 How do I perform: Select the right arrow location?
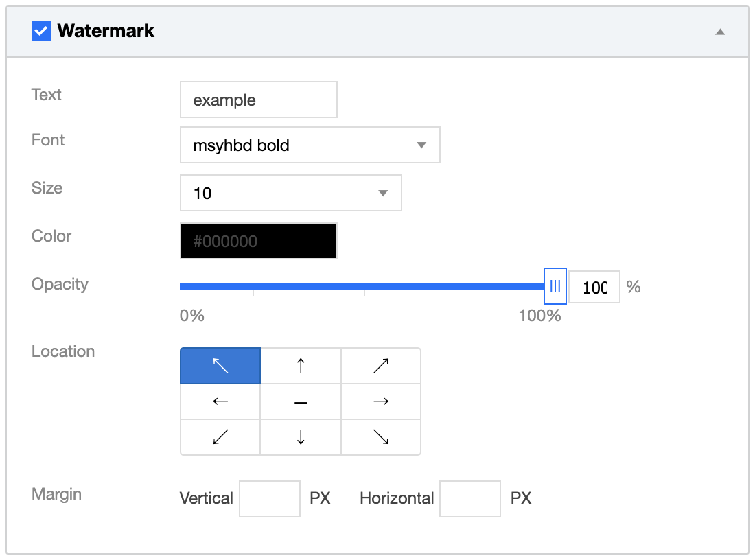pos(381,401)
